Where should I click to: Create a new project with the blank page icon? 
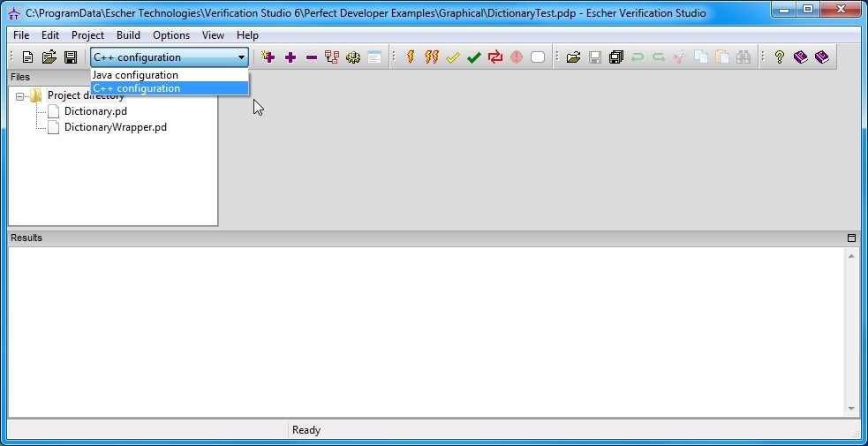27,57
